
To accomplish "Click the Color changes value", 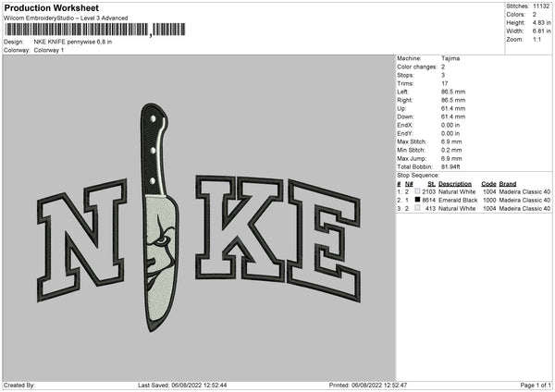I will point(443,67).
